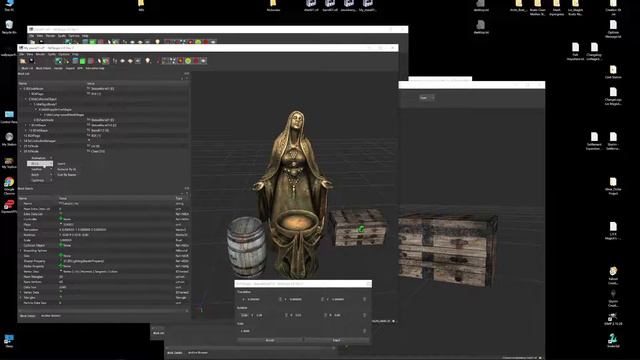Click the stepper on the Scale field
Viewport: 640px width, 360px height.
click(364, 331)
